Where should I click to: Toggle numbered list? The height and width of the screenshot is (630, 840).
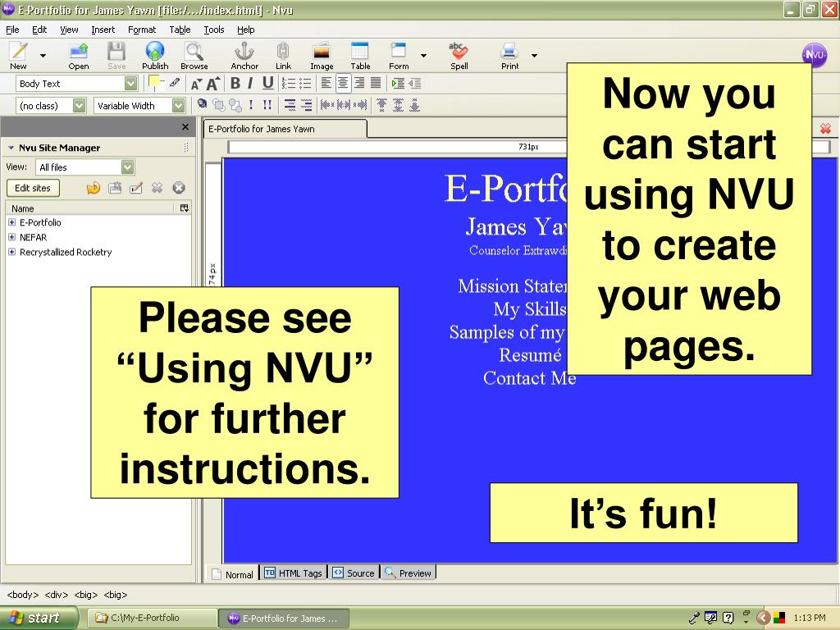[x=289, y=84]
